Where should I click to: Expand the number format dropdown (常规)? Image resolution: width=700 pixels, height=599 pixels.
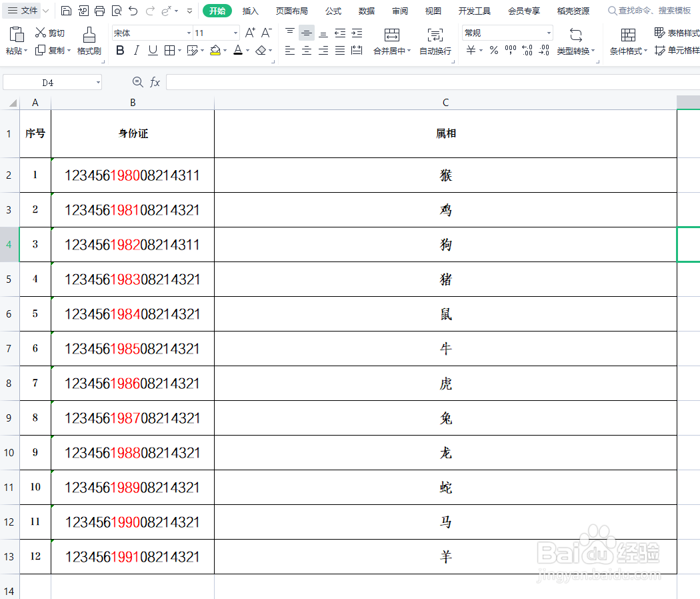click(549, 33)
